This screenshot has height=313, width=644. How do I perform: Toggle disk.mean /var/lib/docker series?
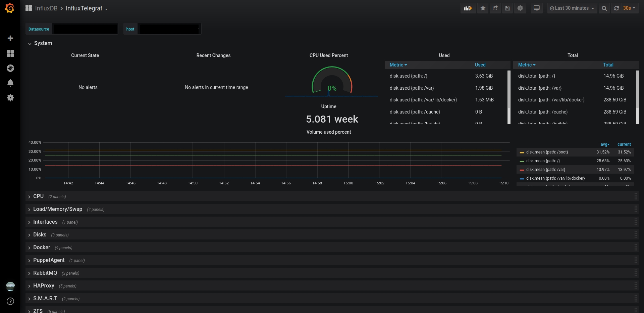555,178
